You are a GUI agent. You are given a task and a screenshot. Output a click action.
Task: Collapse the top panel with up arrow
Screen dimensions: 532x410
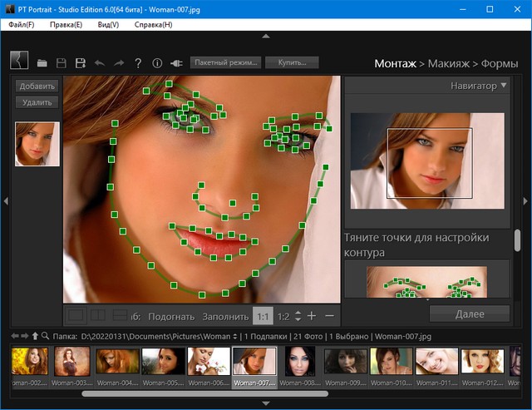coord(266,36)
